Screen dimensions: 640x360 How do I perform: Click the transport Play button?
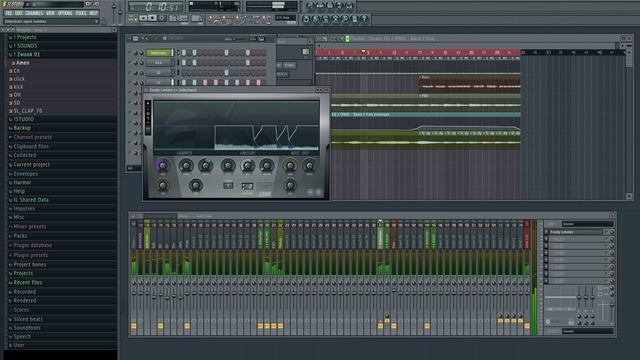[143, 18]
